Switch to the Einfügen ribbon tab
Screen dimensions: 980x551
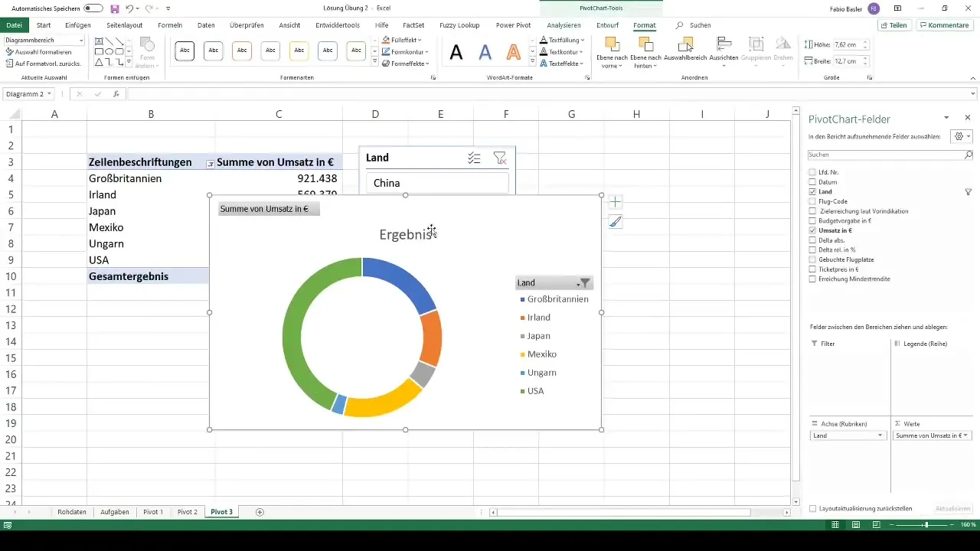(x=78, y=25)
